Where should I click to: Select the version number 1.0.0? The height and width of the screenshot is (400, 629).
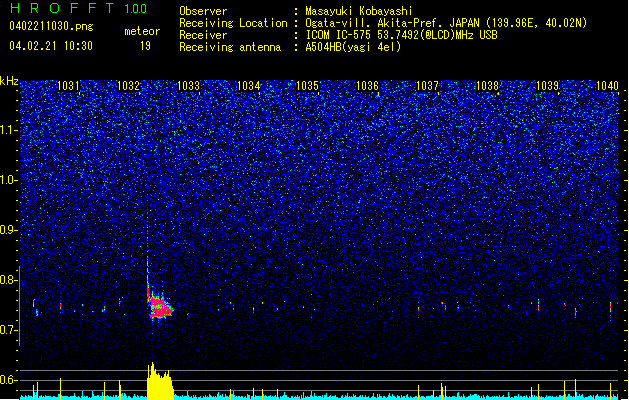click(136, 9)
